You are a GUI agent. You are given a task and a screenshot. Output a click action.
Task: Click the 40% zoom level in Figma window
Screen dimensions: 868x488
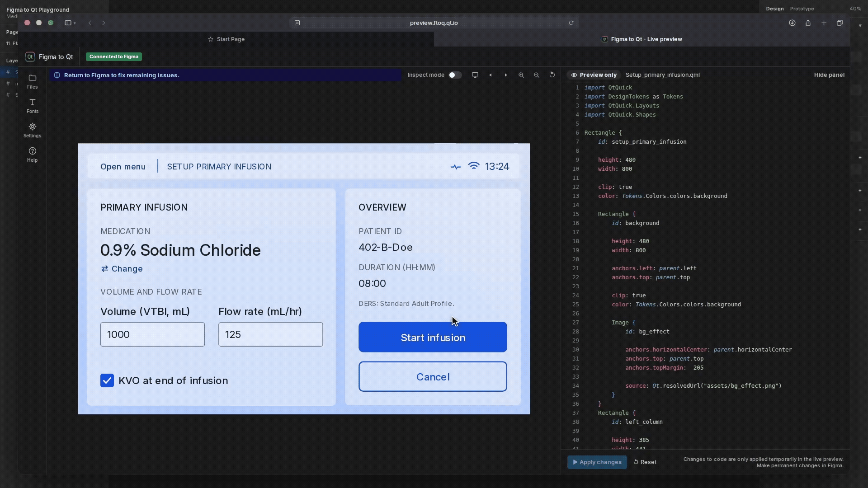pos(855,9)
